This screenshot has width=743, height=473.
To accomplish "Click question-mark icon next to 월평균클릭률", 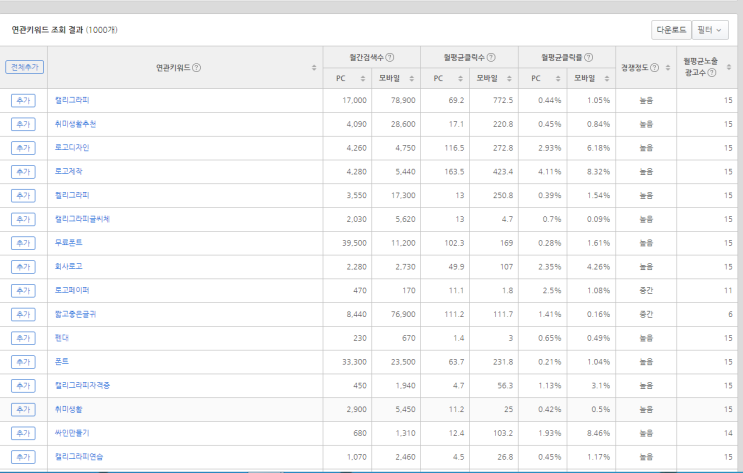I will click(x=589, y=57).
